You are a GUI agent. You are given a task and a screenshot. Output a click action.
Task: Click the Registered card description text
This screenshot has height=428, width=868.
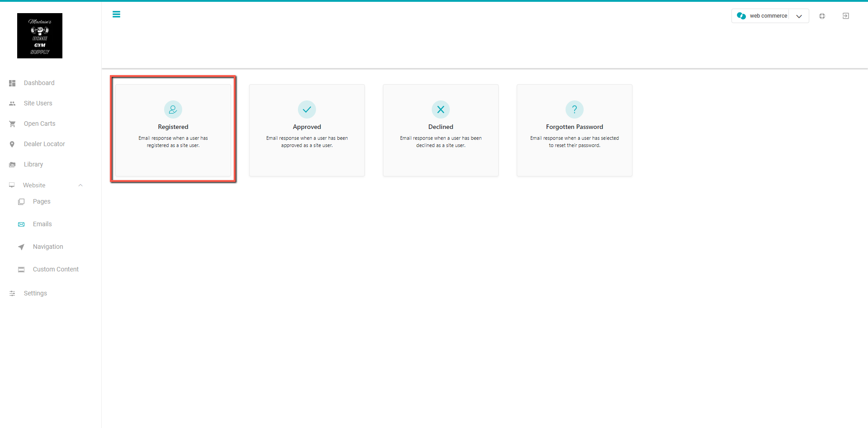[173, 142]
